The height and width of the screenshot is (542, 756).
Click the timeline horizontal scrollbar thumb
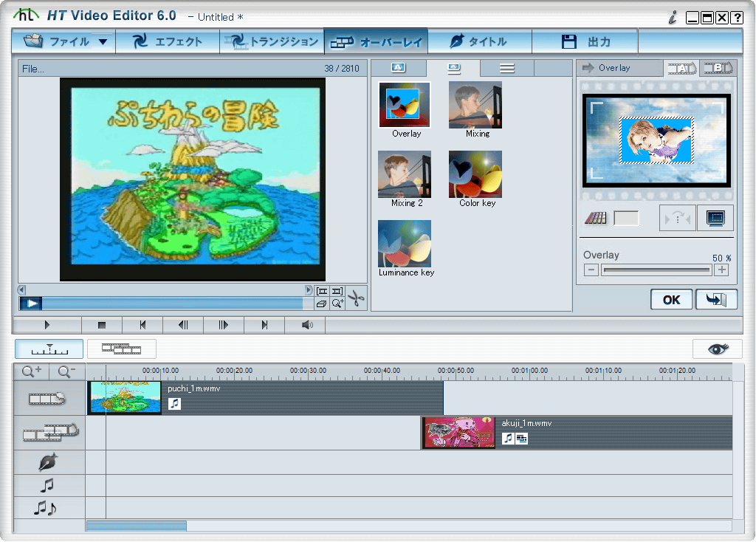pos(137,526)
